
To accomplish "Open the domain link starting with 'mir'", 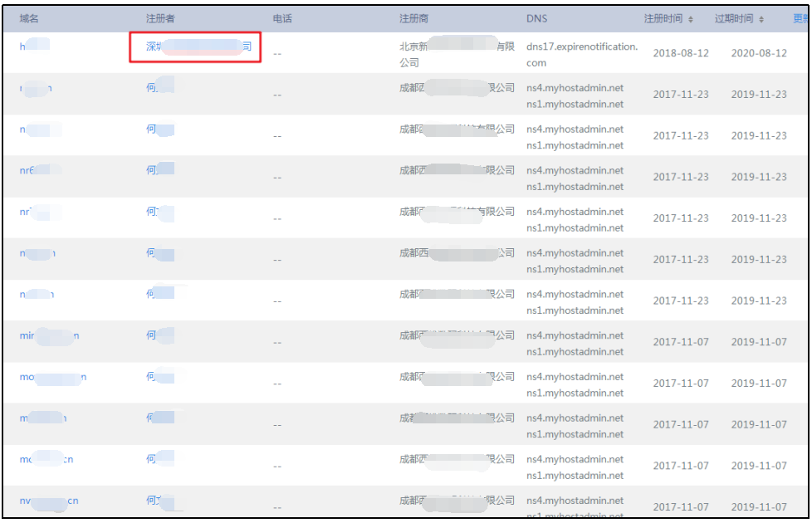I will pos(49,335).
